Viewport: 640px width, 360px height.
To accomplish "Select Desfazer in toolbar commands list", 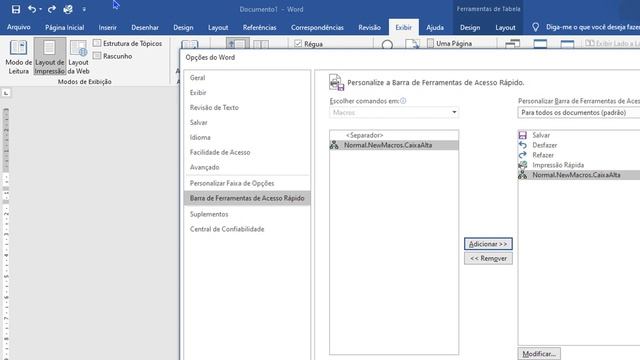I will [579, 145].
